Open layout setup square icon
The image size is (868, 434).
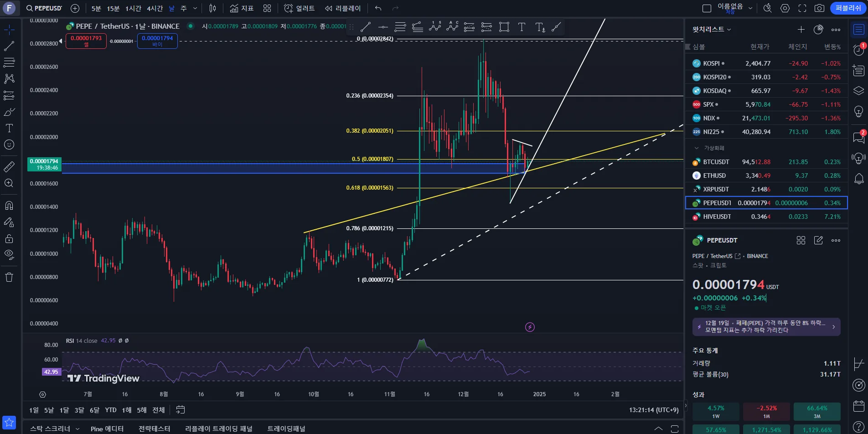click(x=707, y=8)
